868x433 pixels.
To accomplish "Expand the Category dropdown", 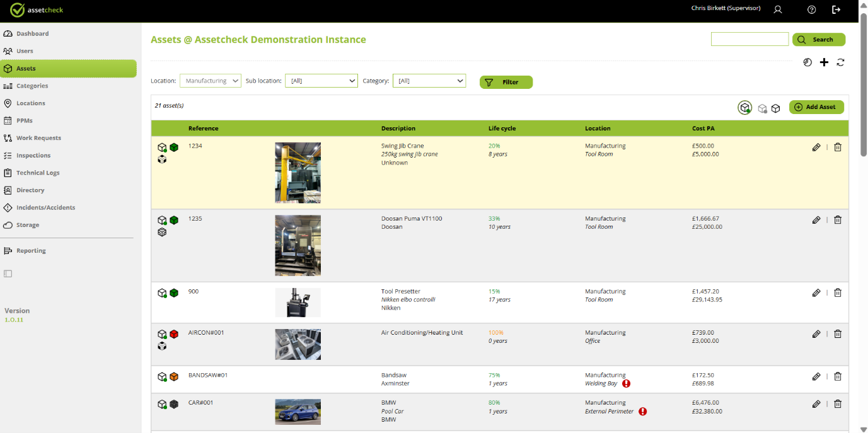I will tap(429, 81).
